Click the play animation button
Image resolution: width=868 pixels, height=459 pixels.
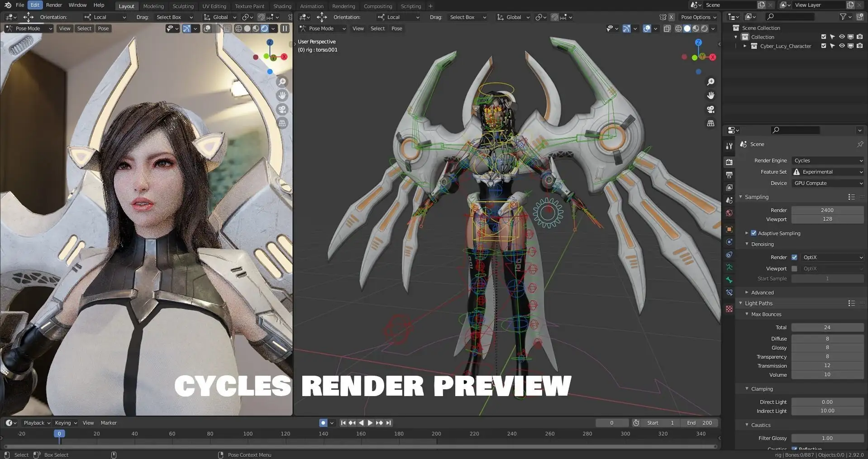click(x=370, y=423)
